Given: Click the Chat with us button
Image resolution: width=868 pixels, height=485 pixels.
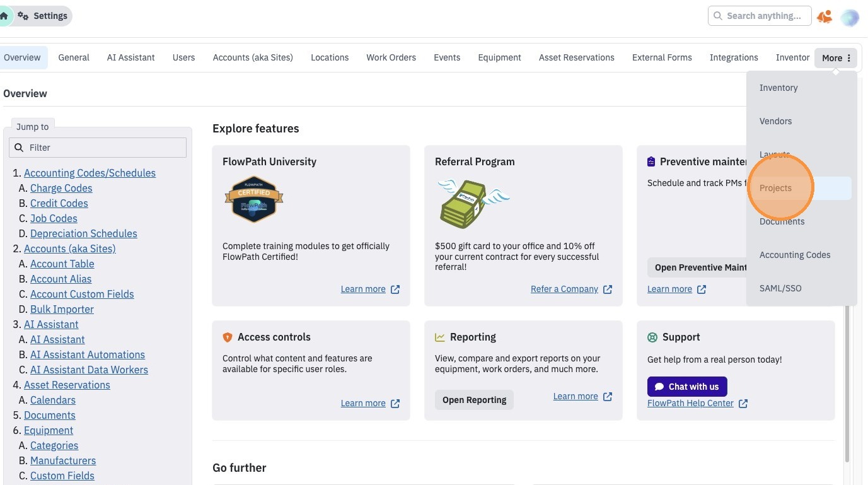Looking at the screenshot, I should 687,387.
